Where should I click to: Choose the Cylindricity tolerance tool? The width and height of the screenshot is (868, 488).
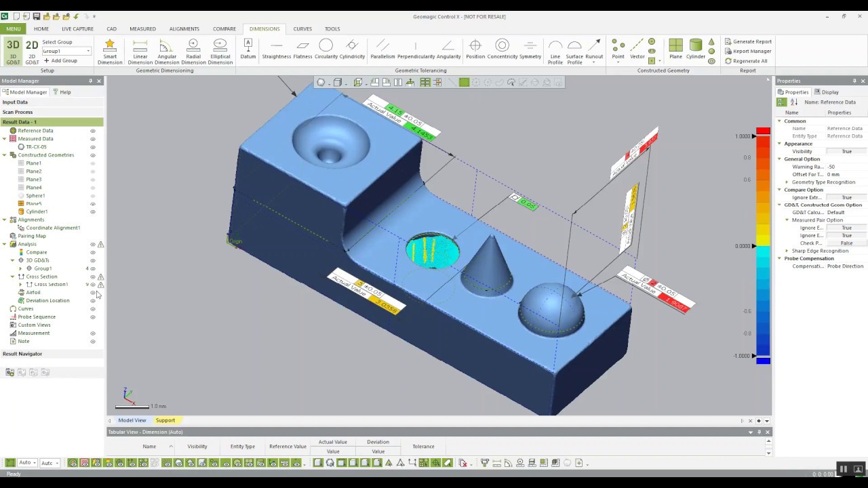tap(352, 49)
